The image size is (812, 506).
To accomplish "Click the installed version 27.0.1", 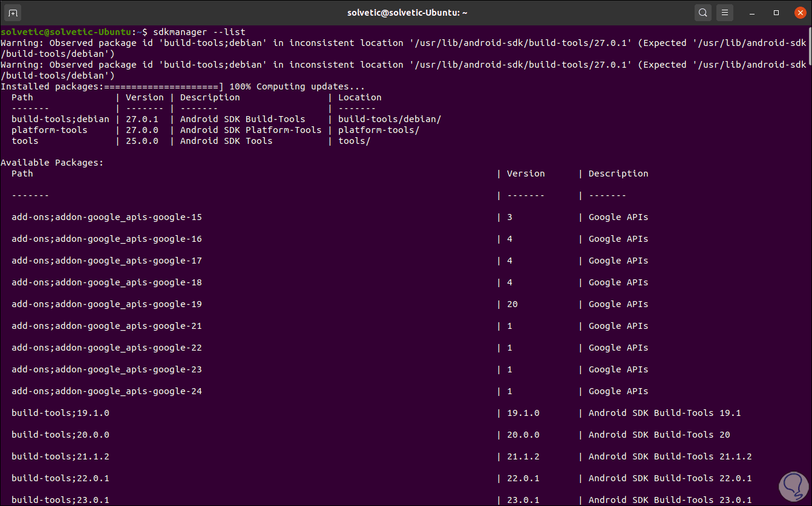I will [x=142, y=119].
